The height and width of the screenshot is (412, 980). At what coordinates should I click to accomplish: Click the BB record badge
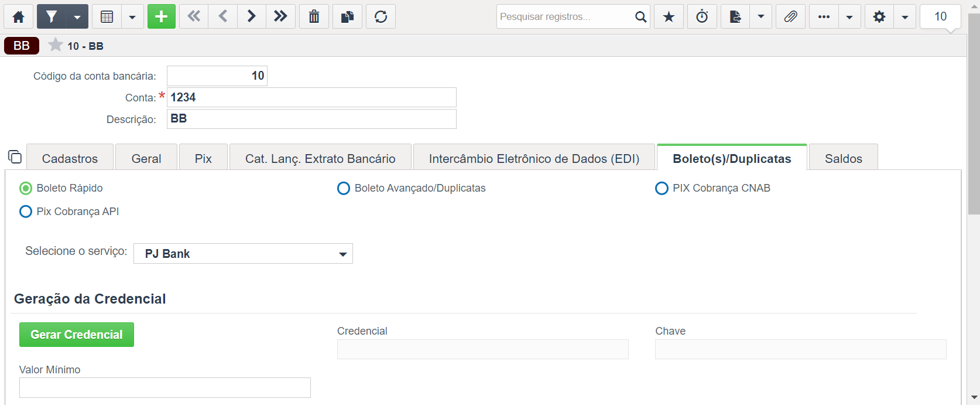(x=22, y=46)
